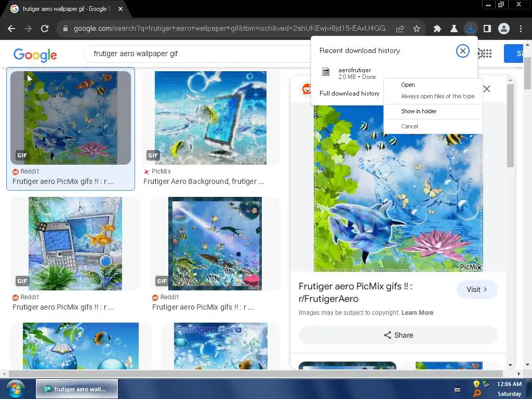This screenshot has width=532, height=399.
Task: Open the 12:06 AM taskbar clock
Action: [x=509, y=384]
